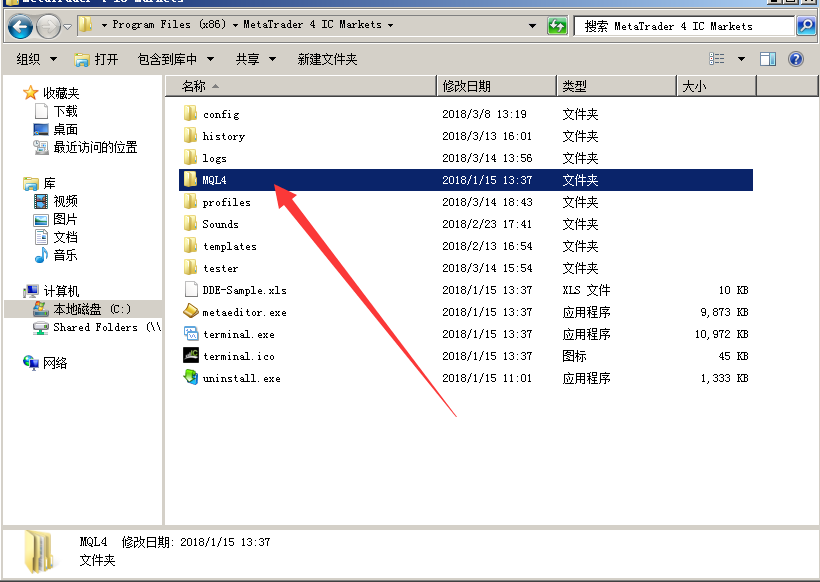Select the DDE-Sample.xls file icon
This screenshot has height=582, width=820.
pos(191,289)
